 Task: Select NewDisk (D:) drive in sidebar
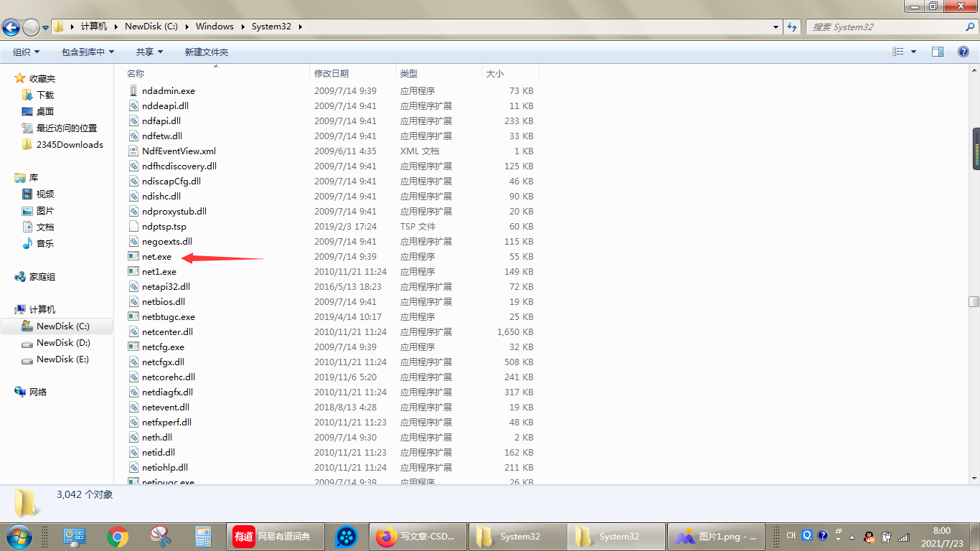(63, 343)
